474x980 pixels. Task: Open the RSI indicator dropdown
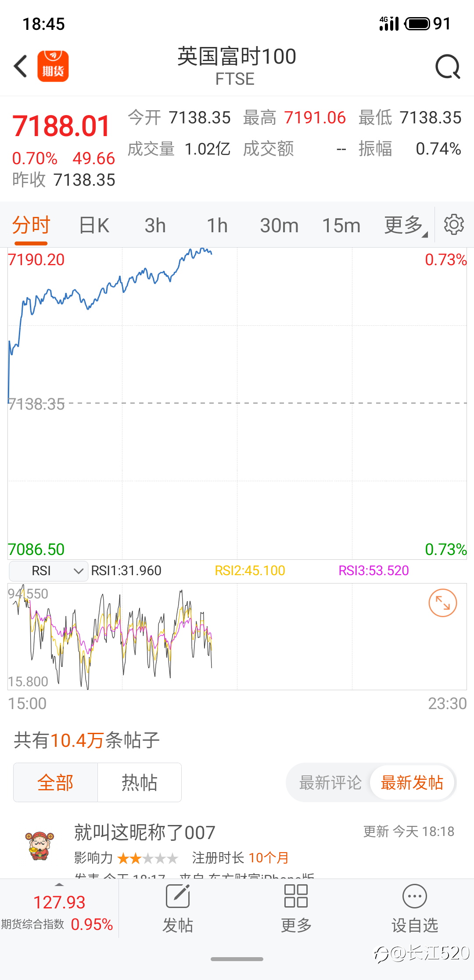(x=48, y=571)
